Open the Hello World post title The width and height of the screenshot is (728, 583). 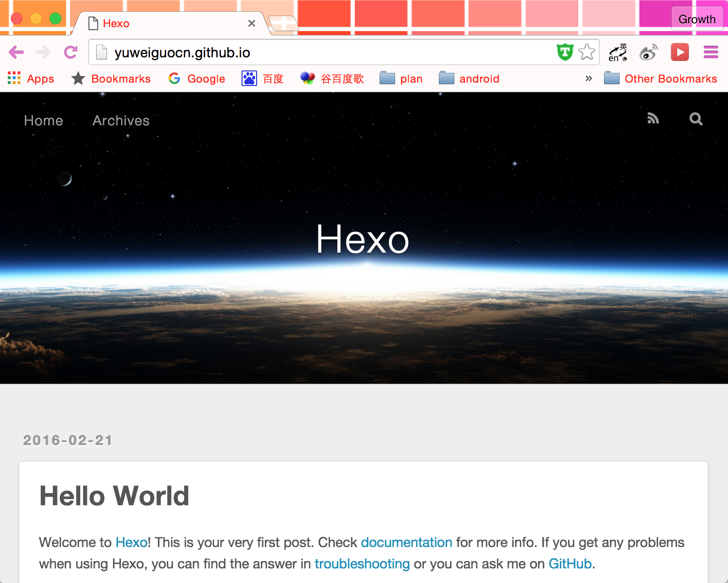[114, 496]
